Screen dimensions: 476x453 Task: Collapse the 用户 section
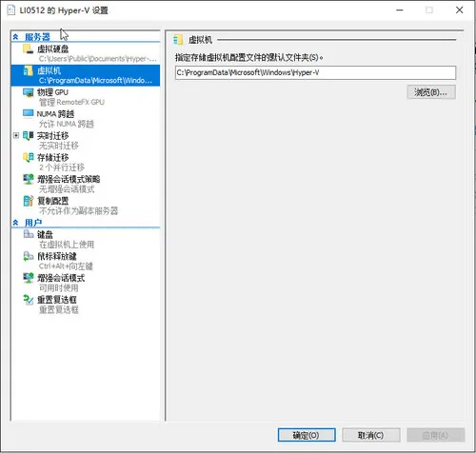15,223
